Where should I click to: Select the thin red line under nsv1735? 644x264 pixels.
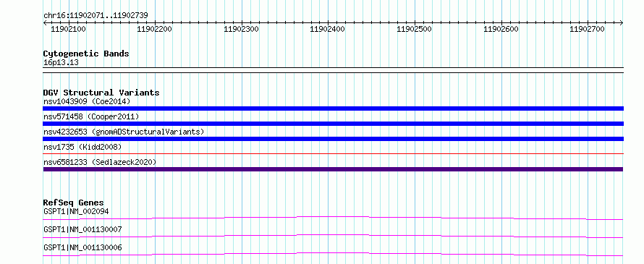point(333,154)
